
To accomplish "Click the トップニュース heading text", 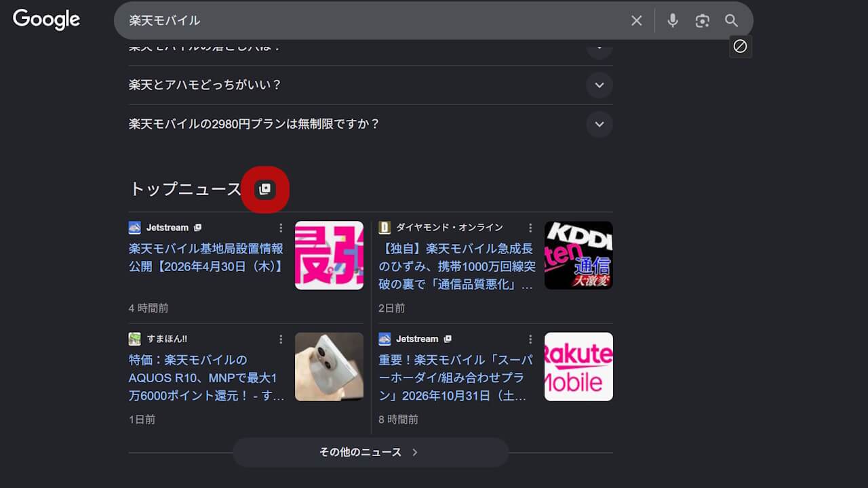I will coord(185,189).
